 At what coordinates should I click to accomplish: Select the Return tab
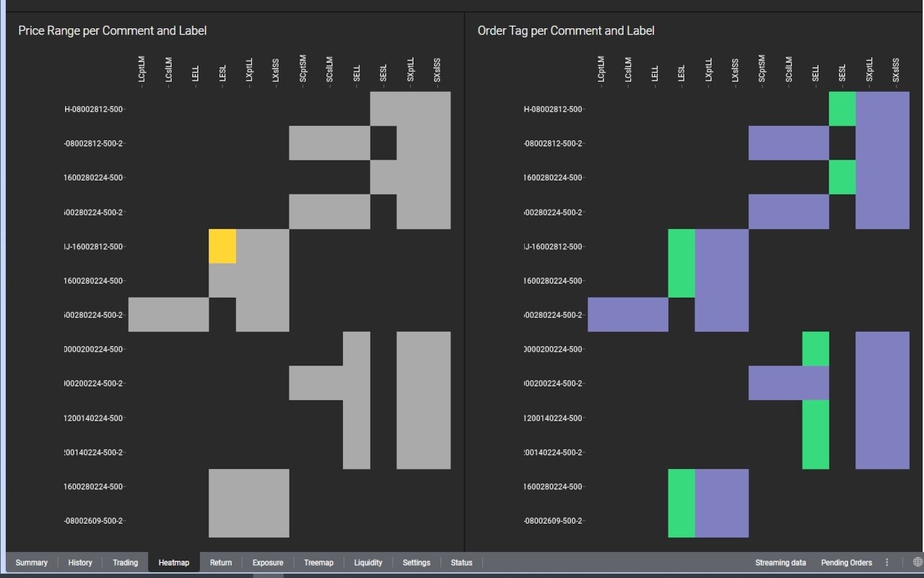(220, 562)
